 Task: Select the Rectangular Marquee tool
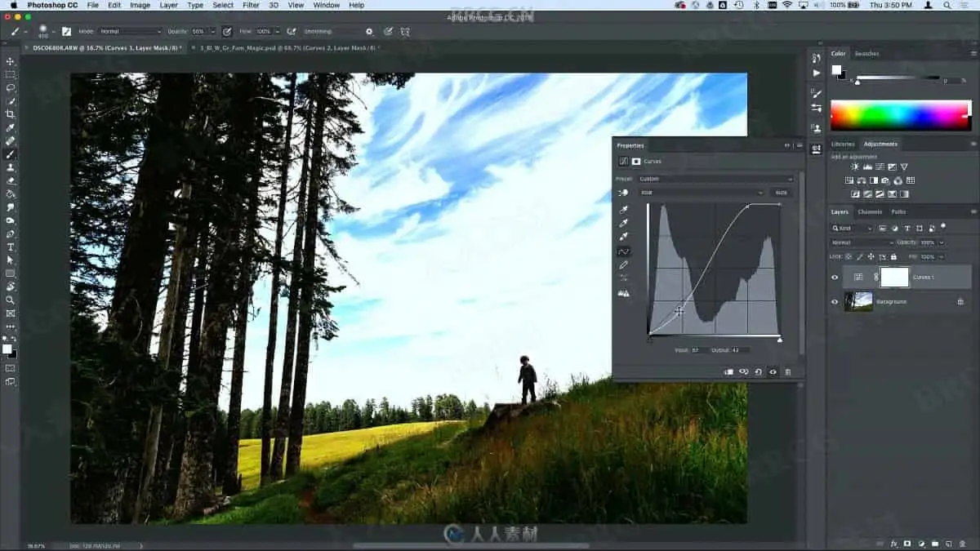11,74
